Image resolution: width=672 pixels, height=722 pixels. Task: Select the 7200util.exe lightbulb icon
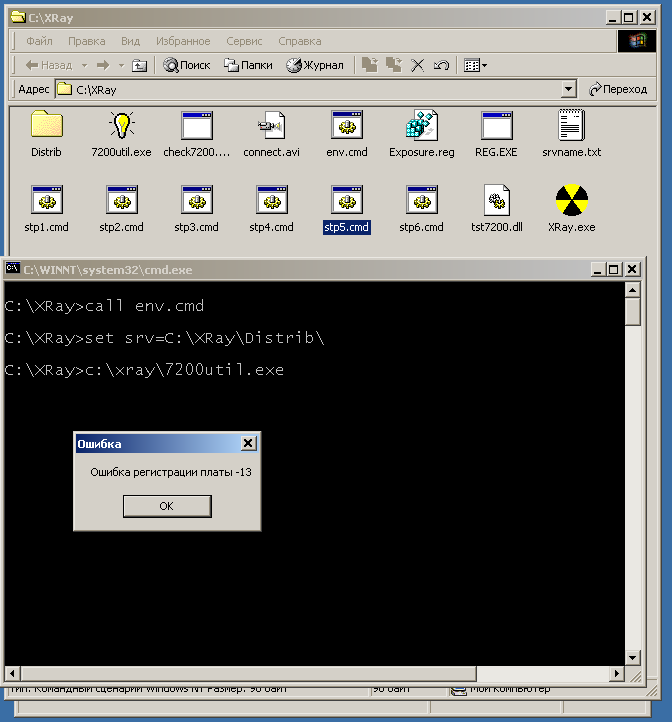pos(121,126)
